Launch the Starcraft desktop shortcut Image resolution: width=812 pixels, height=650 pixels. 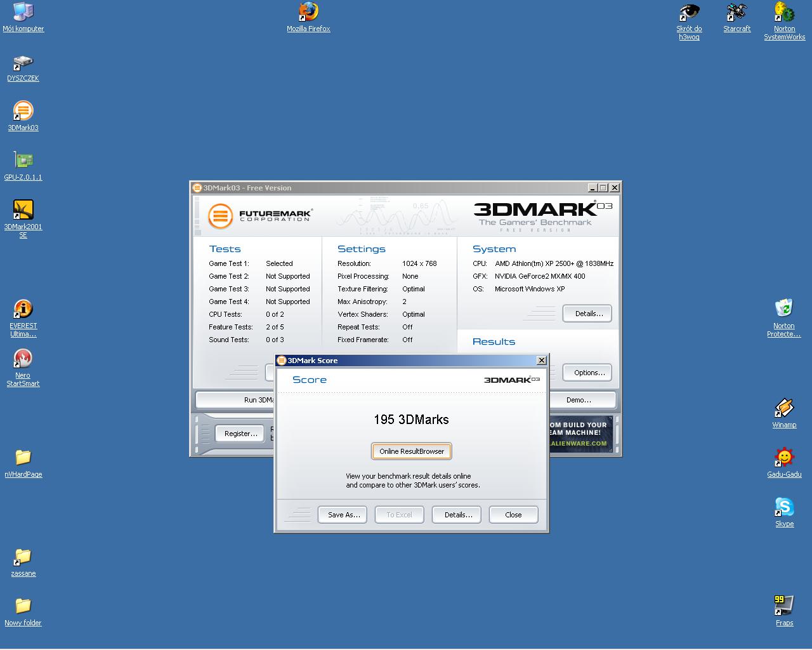[737, 17]
